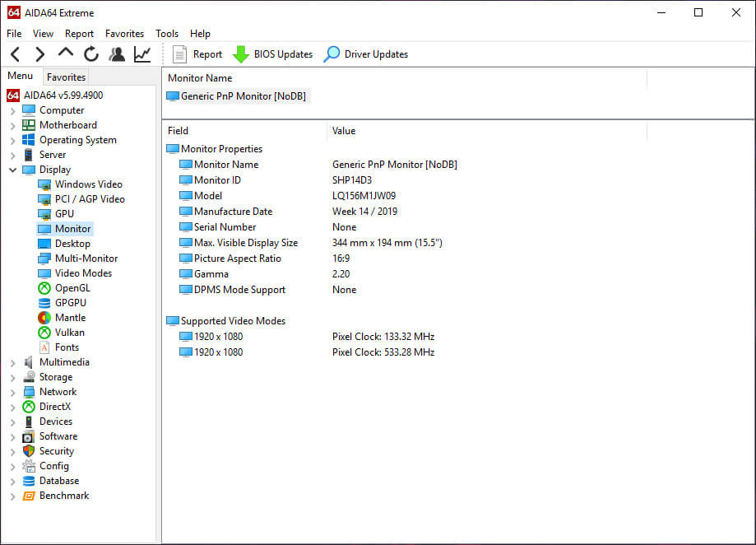Screen dimensions: 756x545
Task: Click the Security shield icon
Action: click(29, 451)
